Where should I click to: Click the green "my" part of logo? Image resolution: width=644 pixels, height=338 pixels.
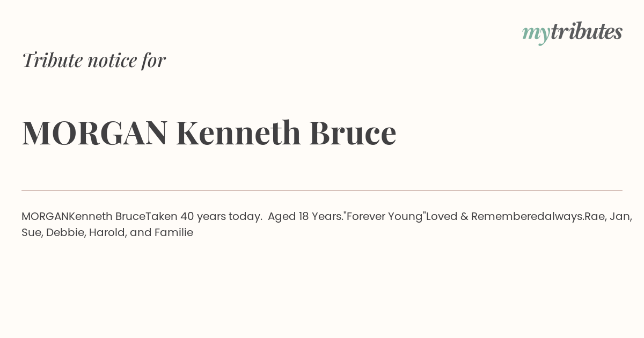536,34
